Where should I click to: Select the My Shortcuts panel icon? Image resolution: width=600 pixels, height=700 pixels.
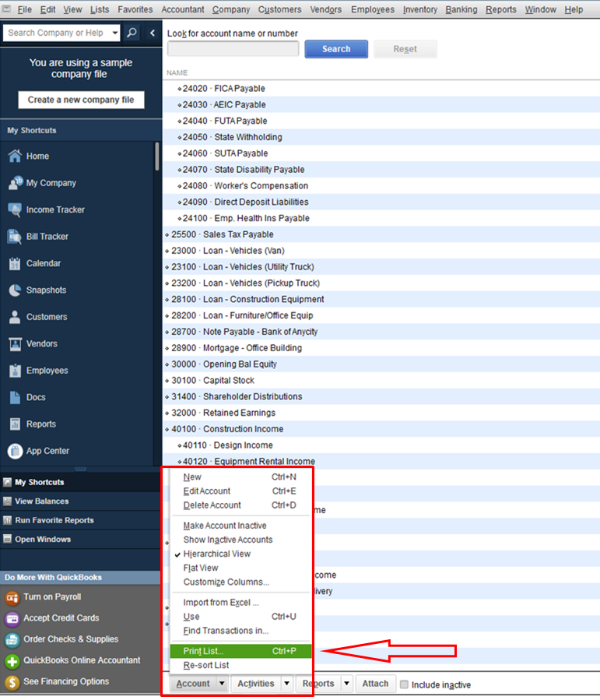point(7,482)
